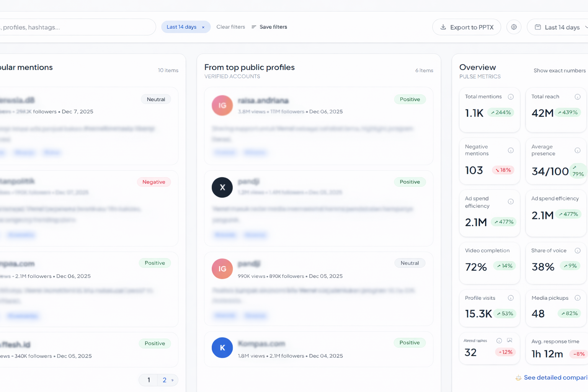Remove the Last 14 days filter chip
Viewport: 588px width, 392px height.
click(x=203, y=27)
